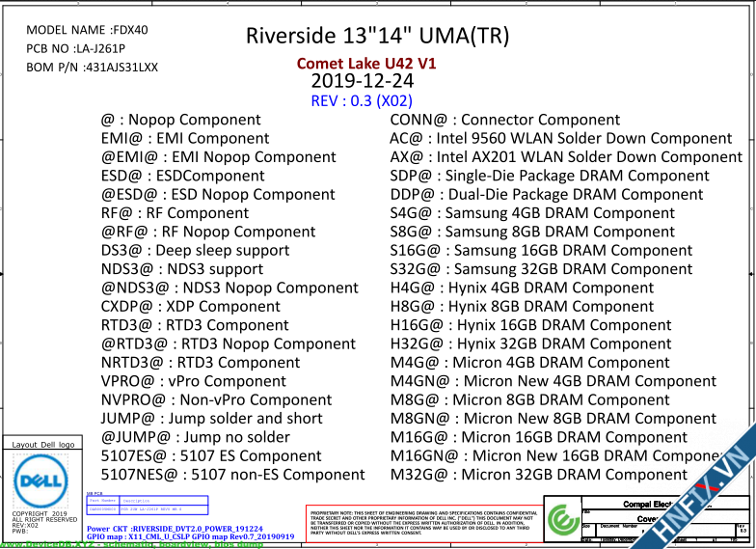The image size is (756, 549).
Task: Click the "Riverside 13"14" UMA(TR)" title
Action: (x=377, y=36)
